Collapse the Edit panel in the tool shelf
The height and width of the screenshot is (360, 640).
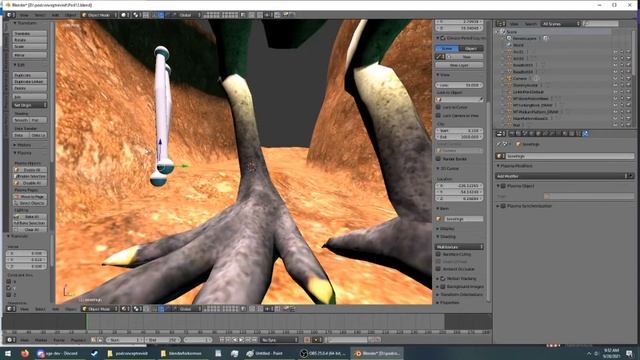click(x=20, y=65)
